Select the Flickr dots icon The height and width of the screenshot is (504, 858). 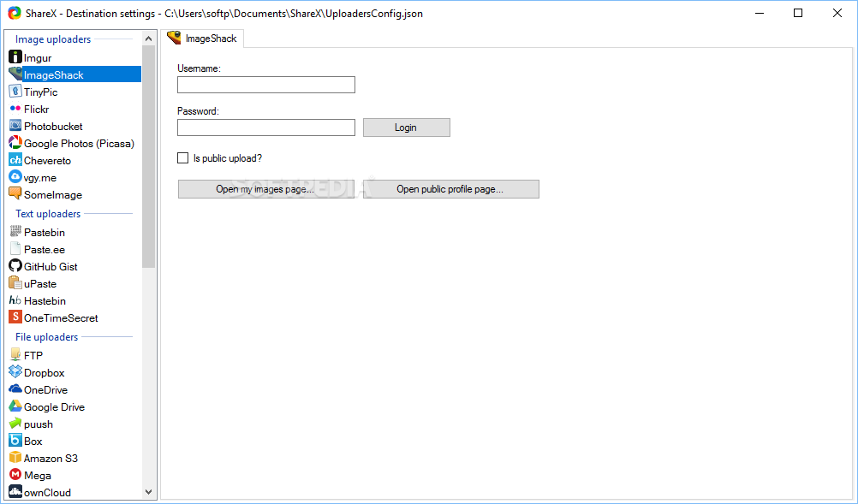click(15, 108)
